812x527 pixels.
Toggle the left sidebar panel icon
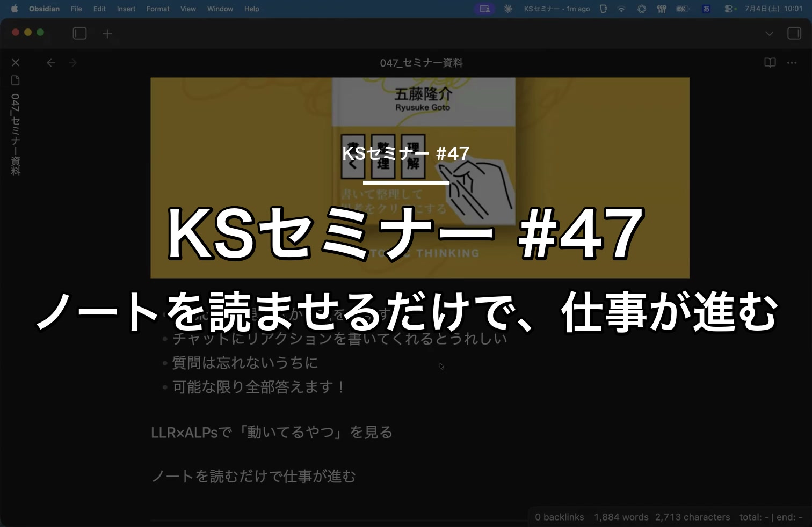click(79, 34)
